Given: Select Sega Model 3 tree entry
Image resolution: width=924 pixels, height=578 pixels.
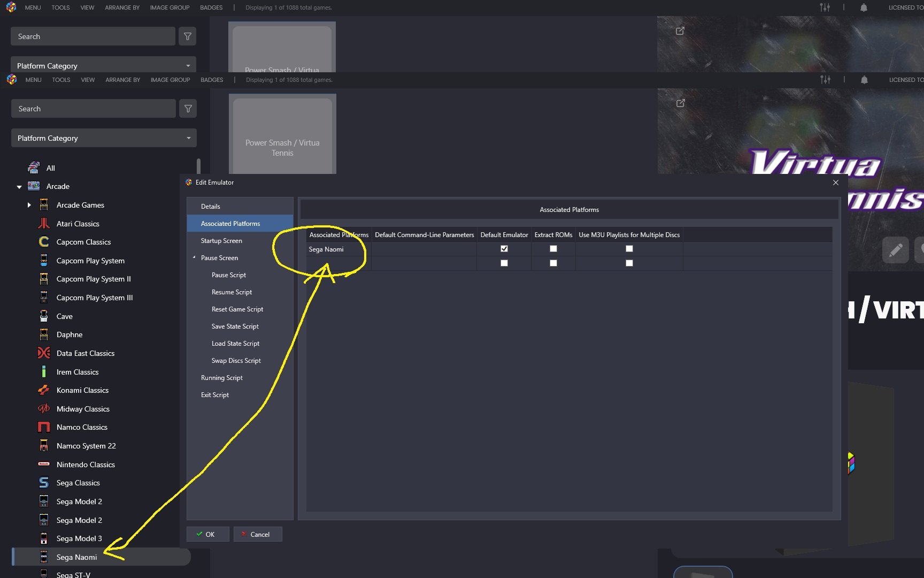Looking at the screenshot, I should [x=79, y=538].
